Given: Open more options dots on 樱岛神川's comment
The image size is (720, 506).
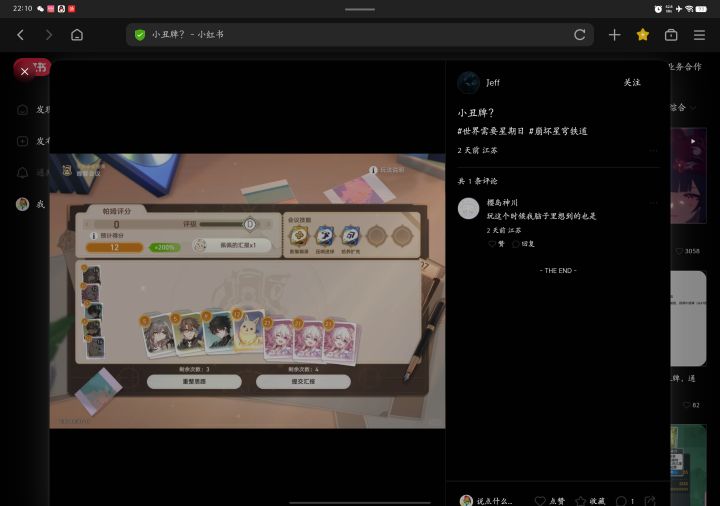Looking at the screenshot, I should [653, 202].
